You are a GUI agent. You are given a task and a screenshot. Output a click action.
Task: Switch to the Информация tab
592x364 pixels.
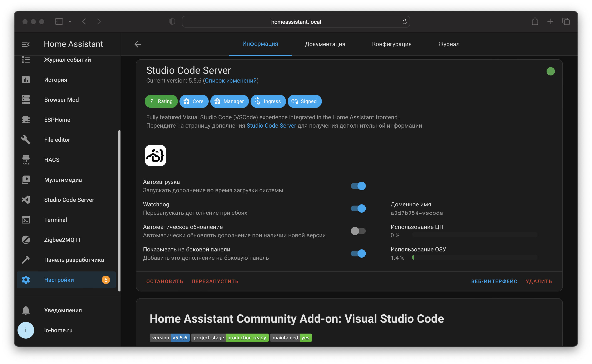coord(260,44)
